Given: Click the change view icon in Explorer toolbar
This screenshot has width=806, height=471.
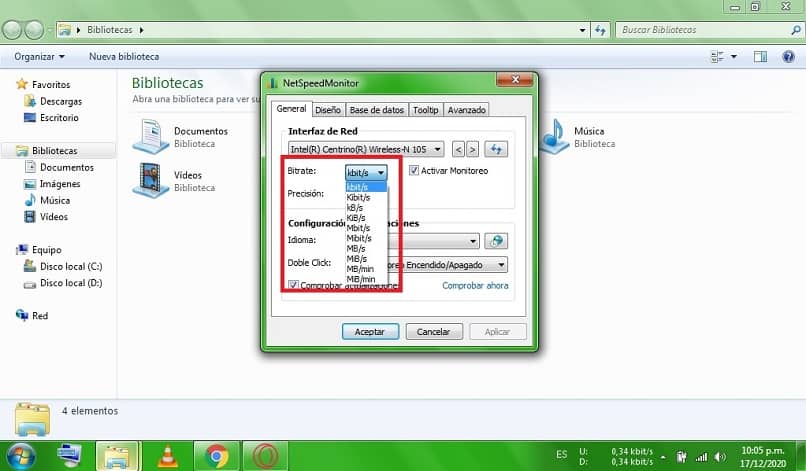Looking at the screenshot, I should pos(717,57).
